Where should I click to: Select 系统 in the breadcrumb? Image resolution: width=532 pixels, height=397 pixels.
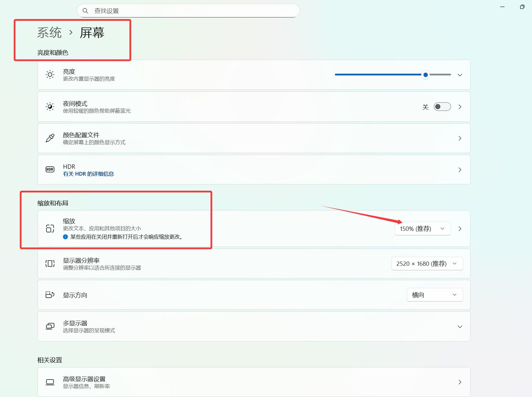tap(49, 33)
